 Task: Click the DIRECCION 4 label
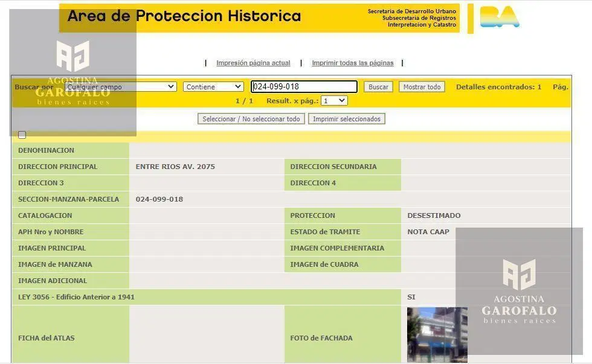[x=313, y=183]
